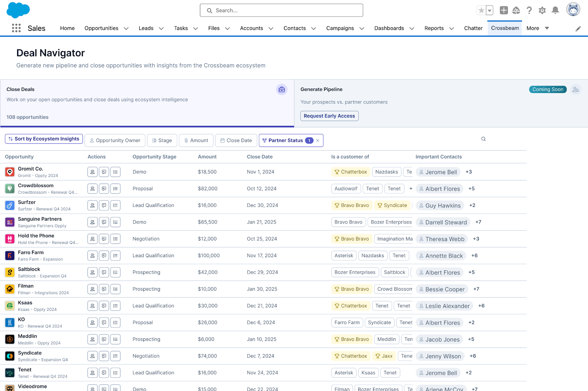Viewport: 588px width, 391px height.
Task: Click the list action icon for Ksaas
Action: [x=115, y=306]
